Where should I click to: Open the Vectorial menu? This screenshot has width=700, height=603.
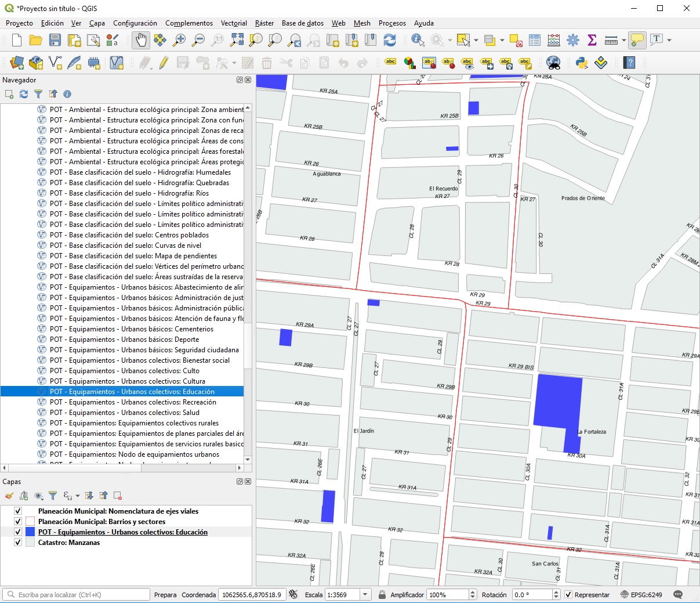click(x=234, y=23)
